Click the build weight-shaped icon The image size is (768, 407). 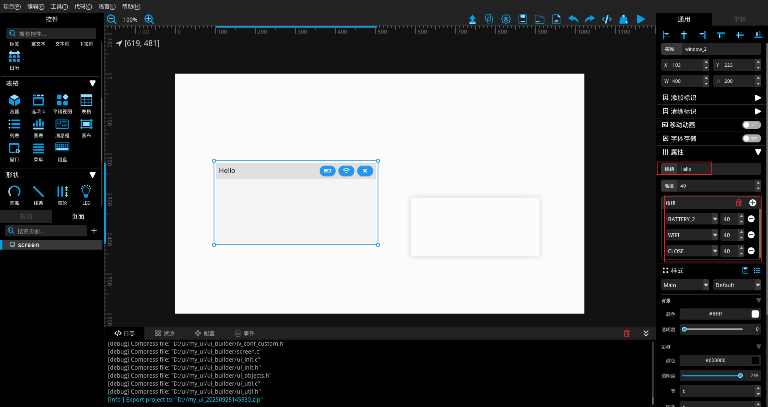(623, 19)
